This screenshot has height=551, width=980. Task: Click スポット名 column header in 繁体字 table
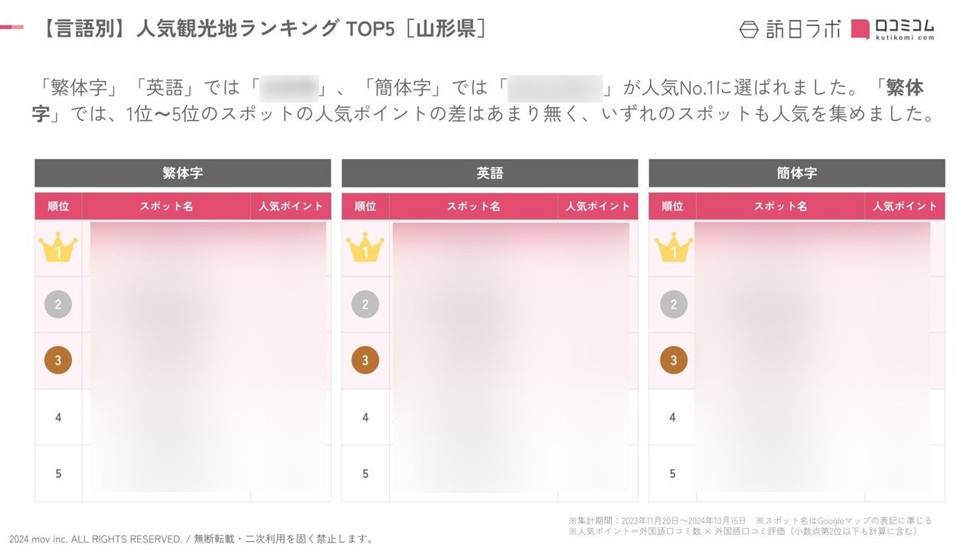(166, 206)
